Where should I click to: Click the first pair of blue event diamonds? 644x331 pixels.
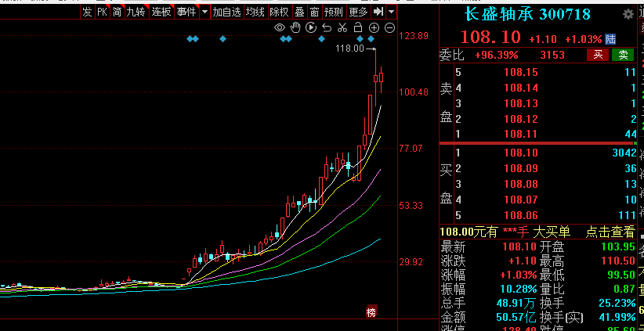[193, 39]
